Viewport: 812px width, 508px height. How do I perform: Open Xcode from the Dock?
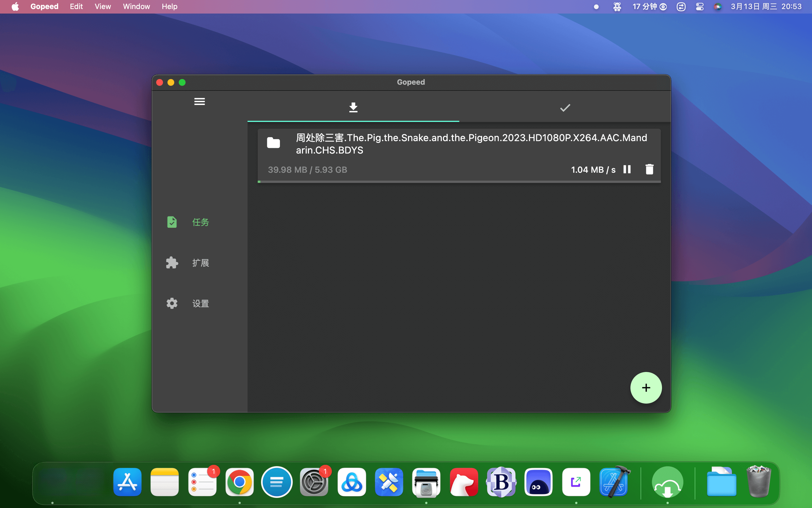pos(614,482)
